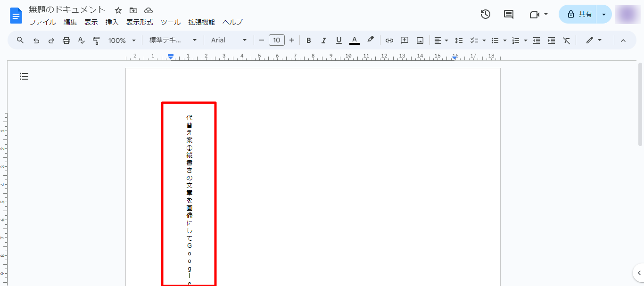The width and height of the screenshot is (644, 286).
Task: Open the 100% zoom dropdown
Action: [122, 41]
